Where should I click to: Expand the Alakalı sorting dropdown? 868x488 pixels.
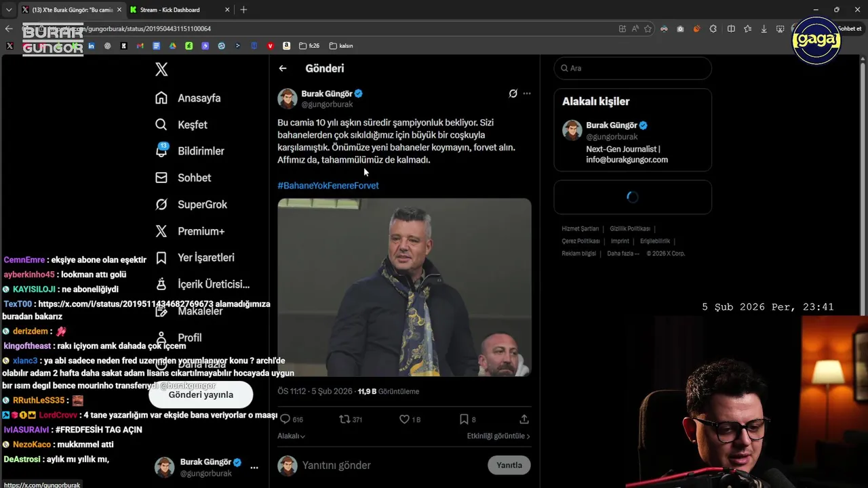pyautogui.click(x=291, y=436)
